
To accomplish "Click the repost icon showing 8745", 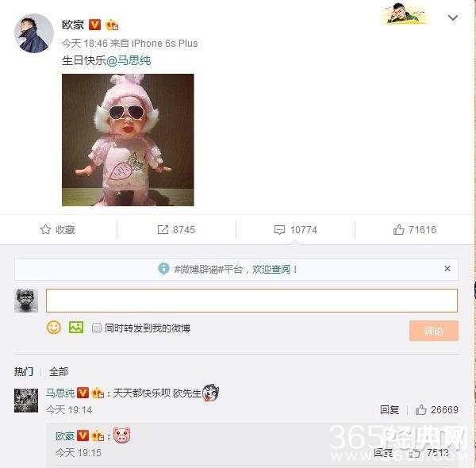I will click(163, 229).
